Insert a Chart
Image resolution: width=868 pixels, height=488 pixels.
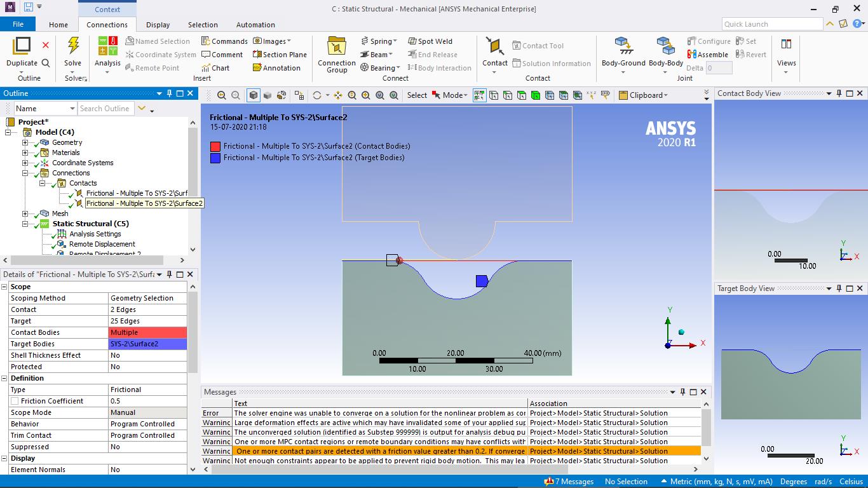(x=215, y=68)
